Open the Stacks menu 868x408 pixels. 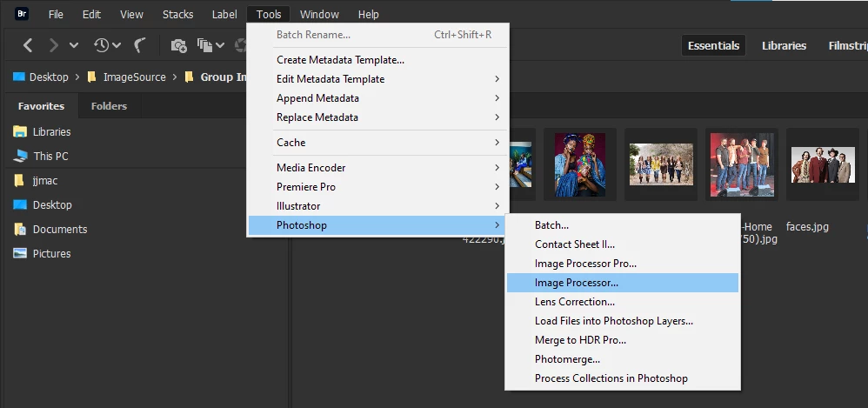point(177,15)
